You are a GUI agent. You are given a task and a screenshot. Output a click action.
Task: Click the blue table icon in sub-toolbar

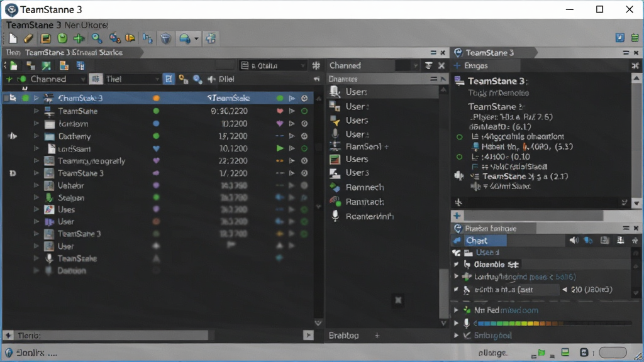[80, 65]
